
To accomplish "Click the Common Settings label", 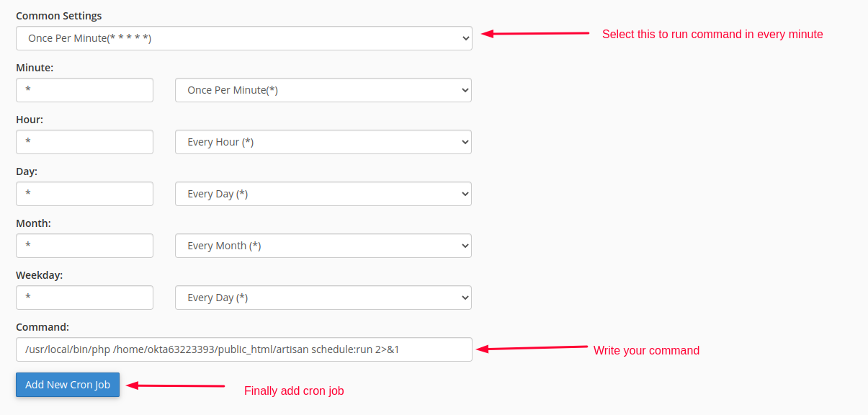I will pos(58,15).
